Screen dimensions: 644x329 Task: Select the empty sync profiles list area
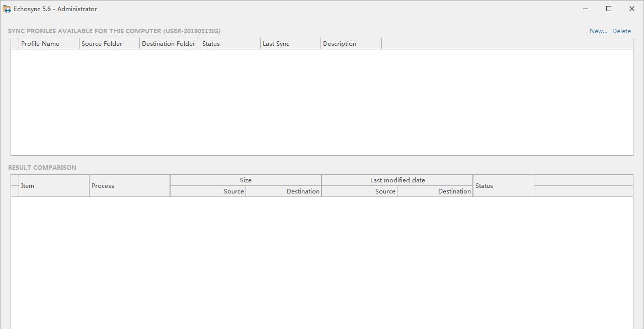coord(322,101)
